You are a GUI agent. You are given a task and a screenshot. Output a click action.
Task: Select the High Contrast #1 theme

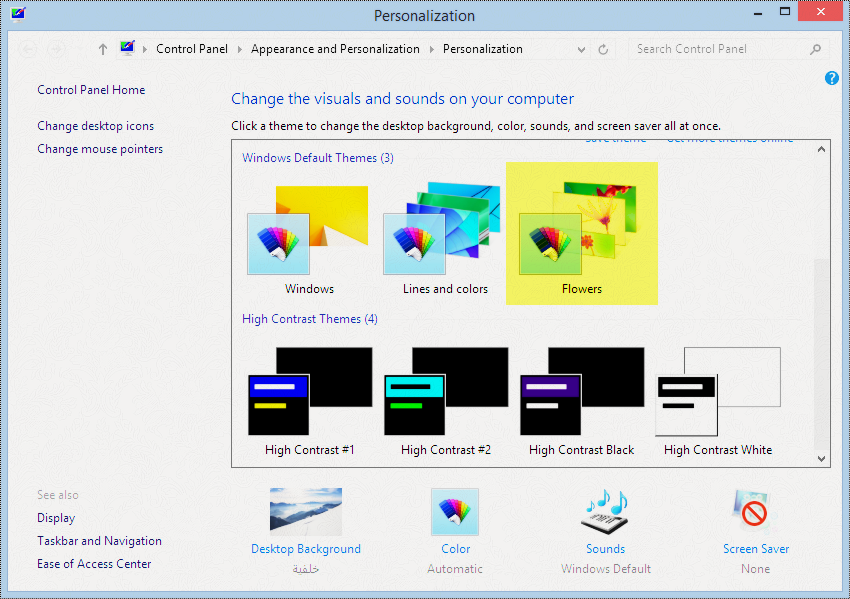coord(310,402)
